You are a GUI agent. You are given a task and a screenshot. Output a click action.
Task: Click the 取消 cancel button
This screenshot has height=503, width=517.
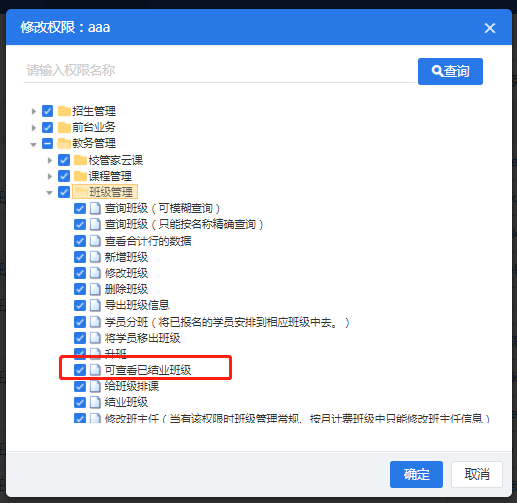[x=477, y=474]
